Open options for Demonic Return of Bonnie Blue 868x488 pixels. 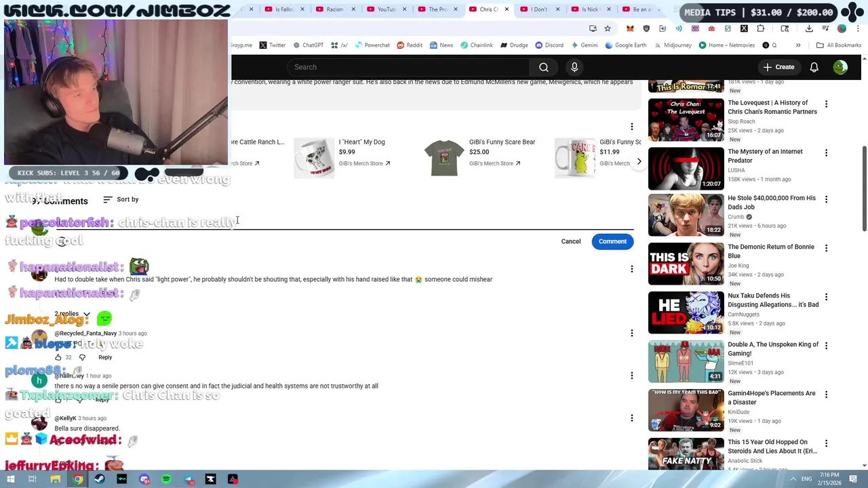coord(826,248)
